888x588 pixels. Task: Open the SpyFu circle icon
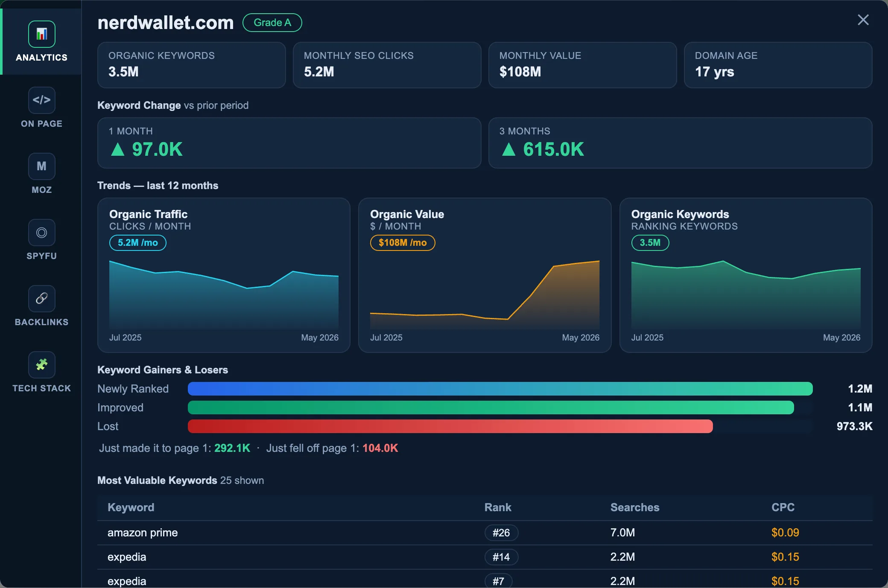point(41,233)
